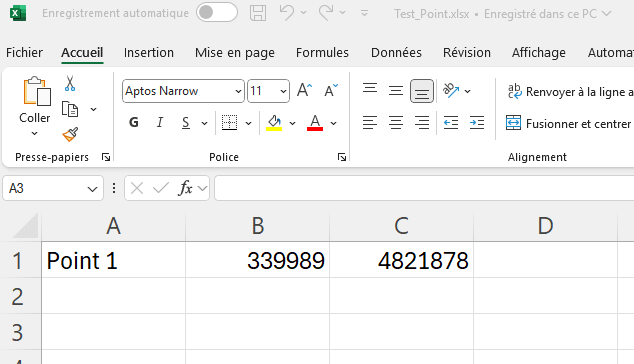The height and width of the screenshot is (364, 634).
Task: Click the formula bar cancel X icon
Action: click(x=137, y=188)
